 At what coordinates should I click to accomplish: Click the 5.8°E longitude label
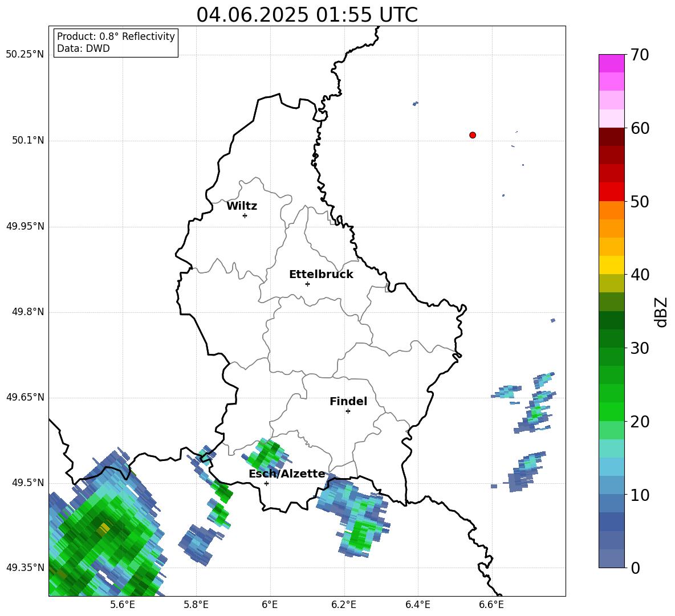pos(196,605)
